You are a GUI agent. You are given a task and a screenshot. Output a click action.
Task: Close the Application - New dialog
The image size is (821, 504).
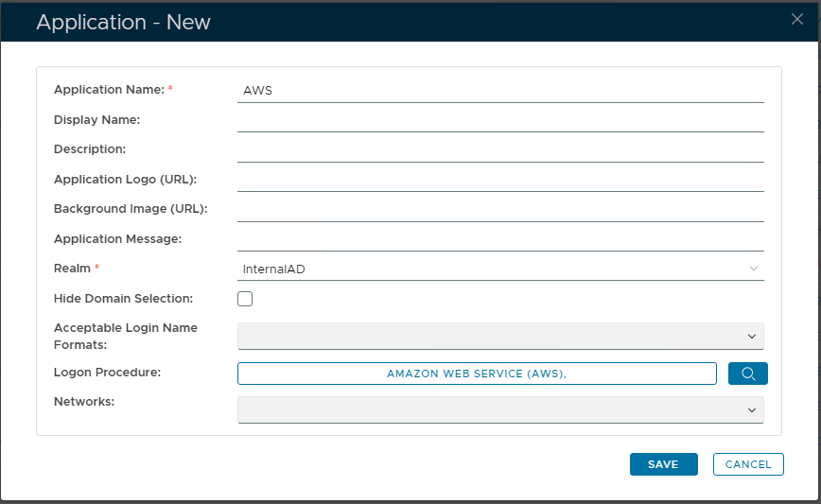click(x=797, y=20)
